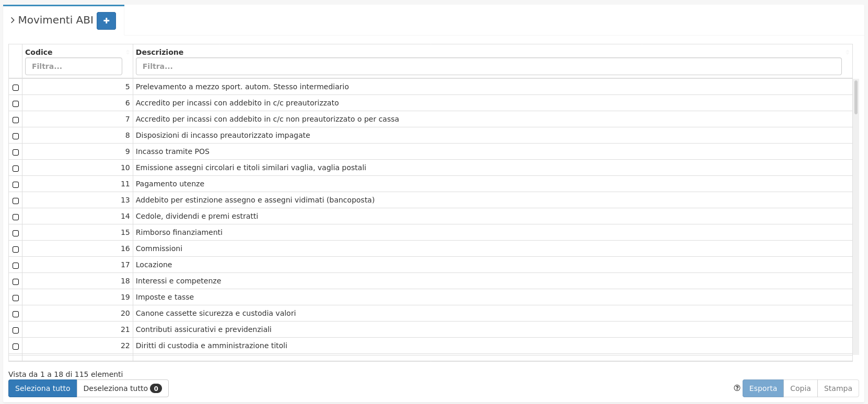The height and width of the screenshot is (404, 868).
Task: Select the checkbox for Incasso tramite POS
Action: (16, 152)
